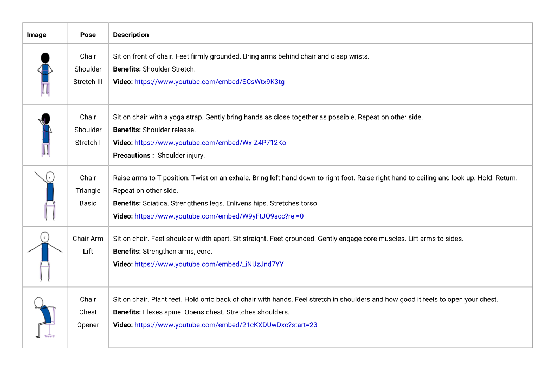Click the Chair Shoulder Stretch III pose name
555x392 pixels.
tap(88, 69)
